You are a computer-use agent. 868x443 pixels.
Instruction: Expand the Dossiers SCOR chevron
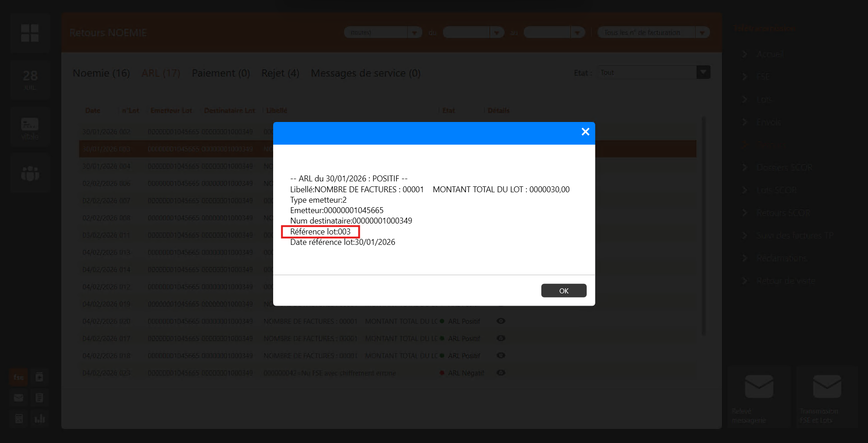(x=745, y=167)
